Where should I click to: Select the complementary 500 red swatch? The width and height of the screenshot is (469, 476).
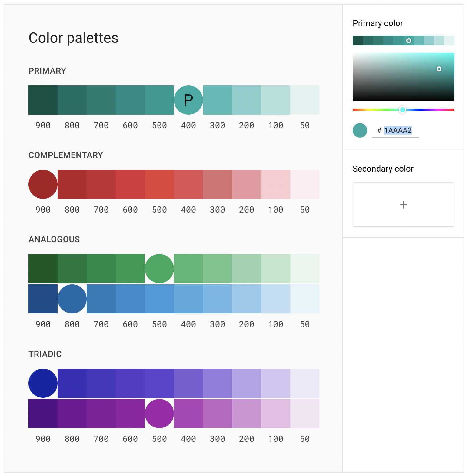[159, 184]
